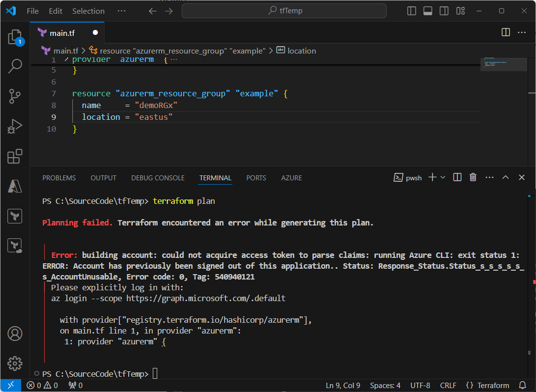Switch to the OUTPUT tab
Image resolution: width=536 pixels, height=392 pixels.
(103, 178)
